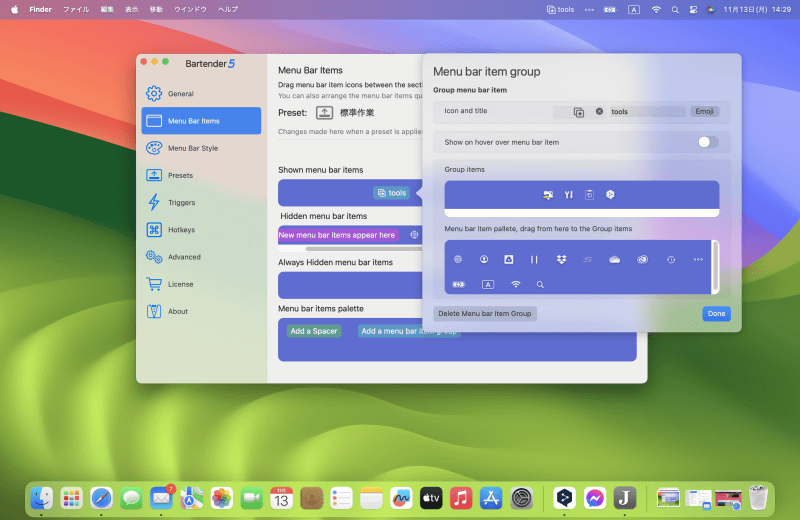Image resolution: width=800 pixels, height=520 pixels.
Task: Click the clipboard-style third group item icon
Action: (x=589, y=194)
